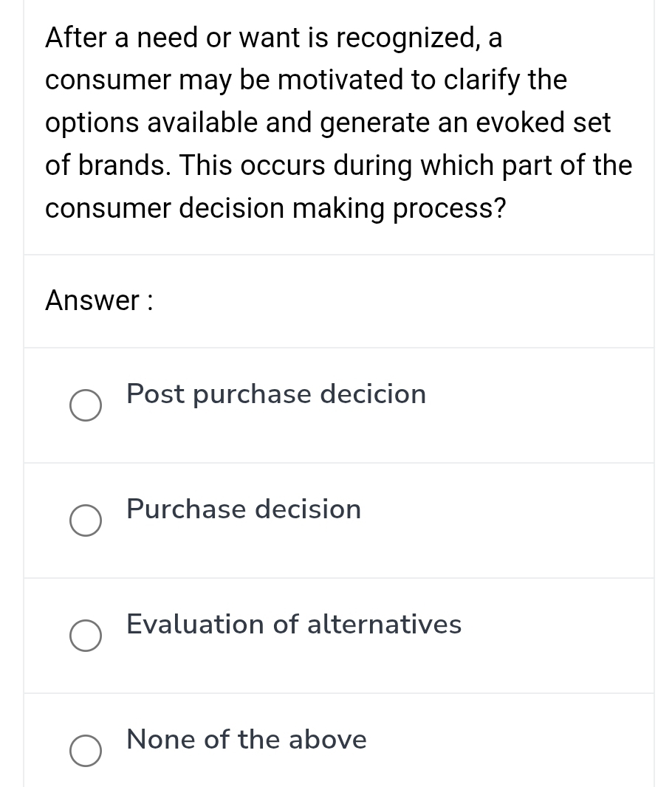Viewport: 672px width, 787px height.
Task: Click the 'Post purchase decicion' answer label
Action: 276,393
